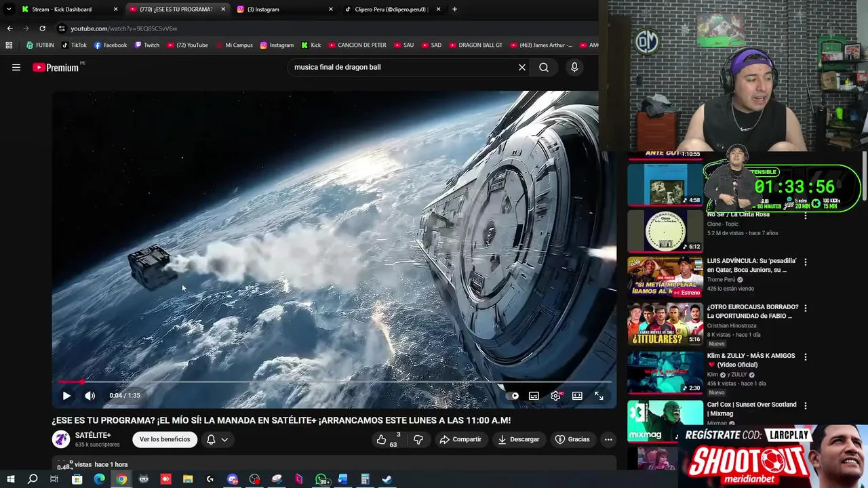
Task: Click the YouTube Premium logo
Action: [56, 67]
